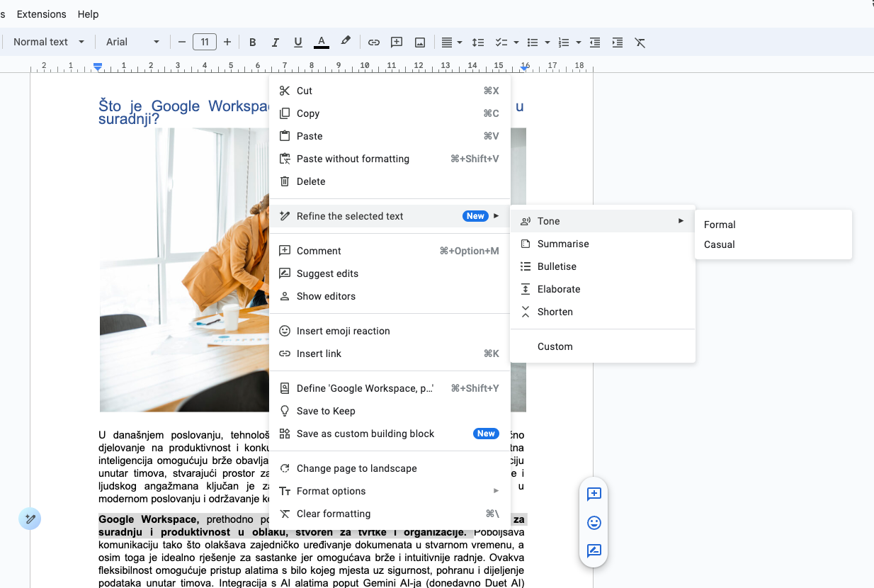Image resolution: width=874 pixels, height=588 pixels.
Task: Choose Paste from the context menu
Action: tap(390, 136)
